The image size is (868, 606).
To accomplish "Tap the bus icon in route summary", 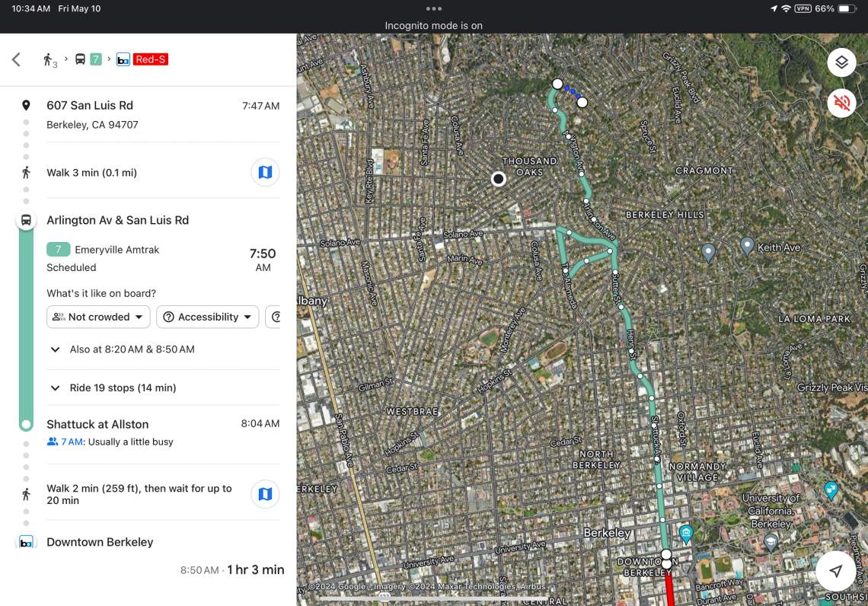I will pyautogui.click(x=80, y=59).
